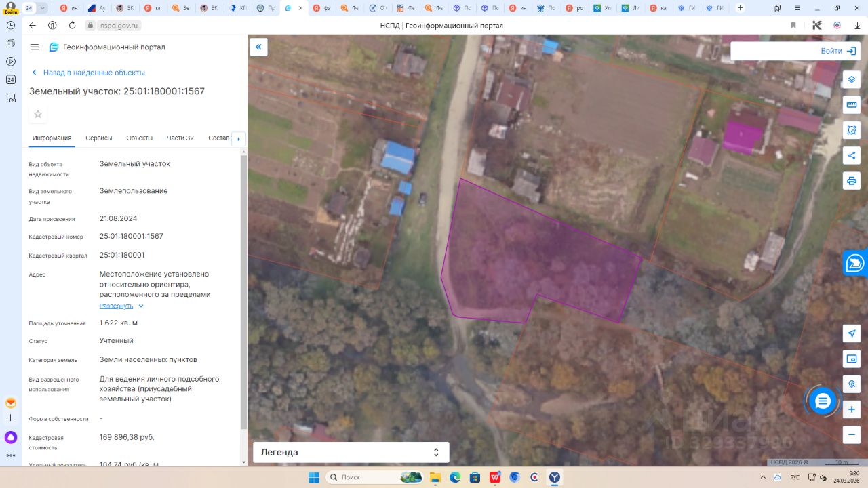Open Microsoft Edge from the taskbar
This screenshot has width=868, height=488.
pos(455,477)
